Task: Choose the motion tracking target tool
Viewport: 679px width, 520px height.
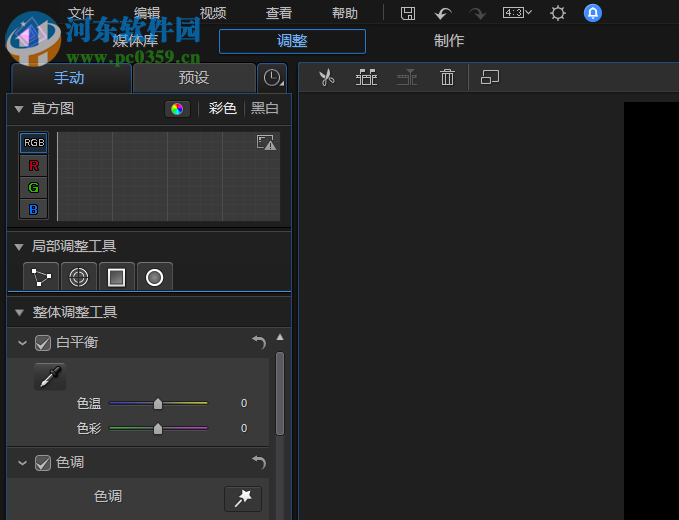Action: tap(79, 277)
